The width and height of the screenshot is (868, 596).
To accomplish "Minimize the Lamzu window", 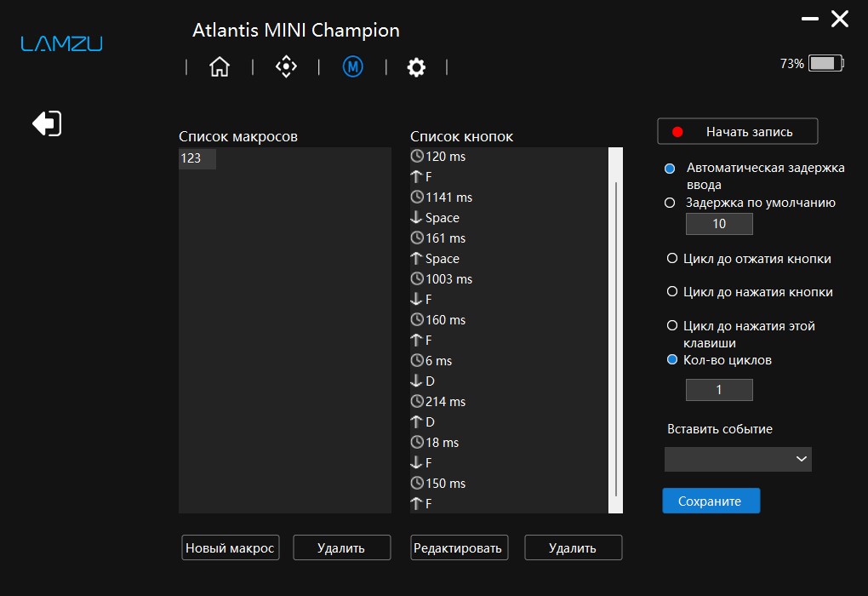I will tap(810, 19).
